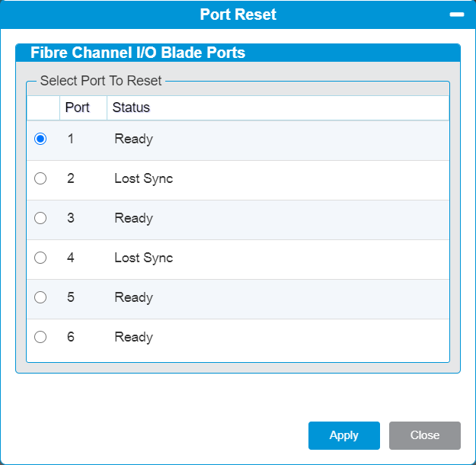The image size is (476, 465).
Task: Pick the port 4 radio button
Action: pos(40,258)
